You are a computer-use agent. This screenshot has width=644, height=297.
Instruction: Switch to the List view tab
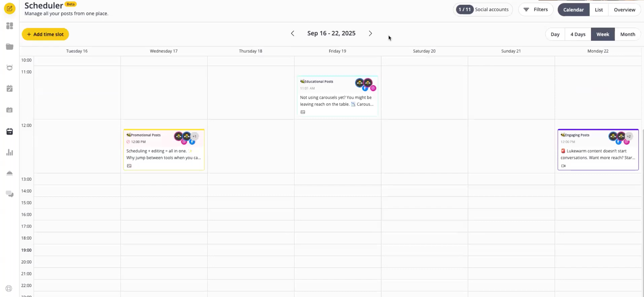coord(599,10)
